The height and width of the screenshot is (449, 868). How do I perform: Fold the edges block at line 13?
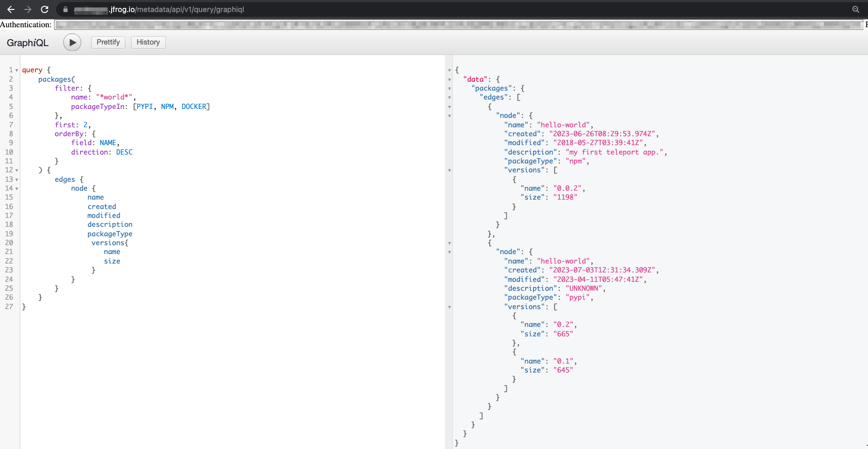pos(17,180)
